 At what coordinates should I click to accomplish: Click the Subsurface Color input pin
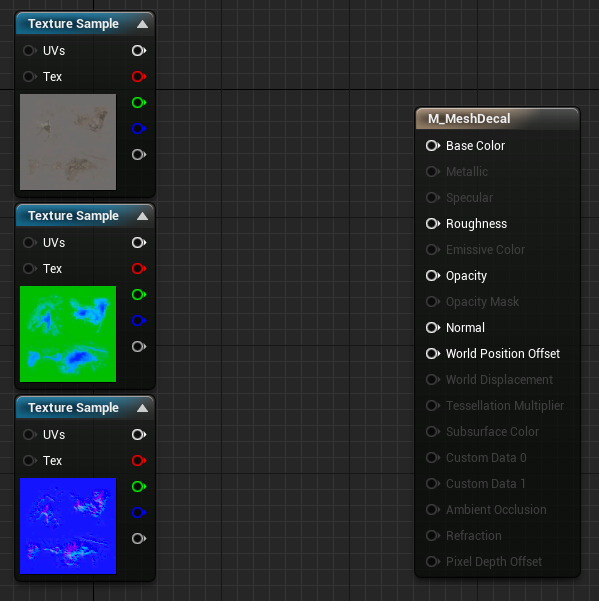click(433, 432)
